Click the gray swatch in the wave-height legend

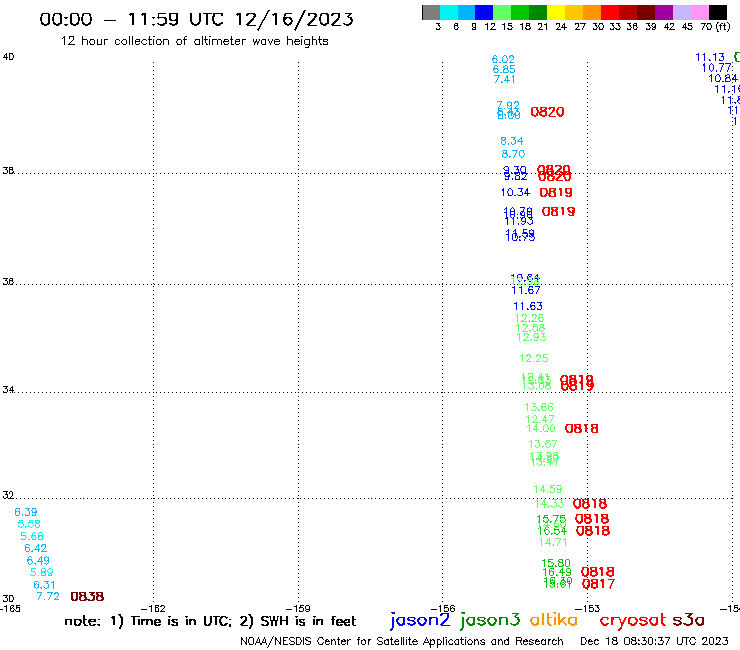tap(431, 12)
